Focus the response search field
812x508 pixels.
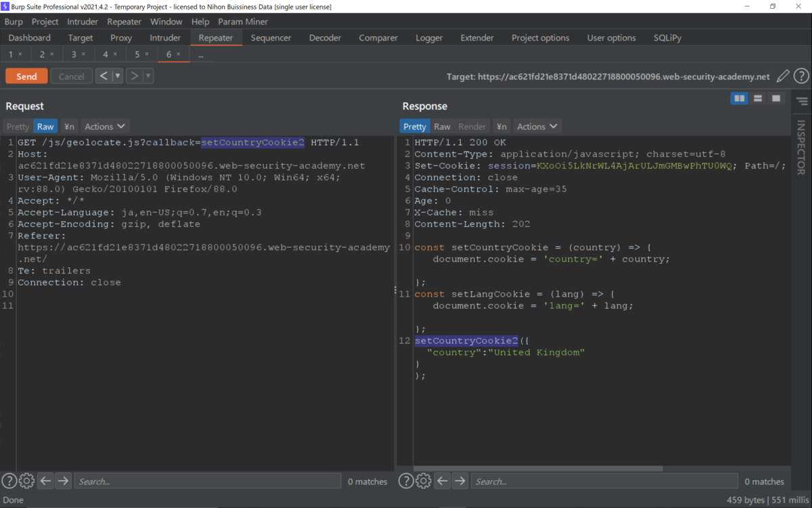[x=604, y=482]
